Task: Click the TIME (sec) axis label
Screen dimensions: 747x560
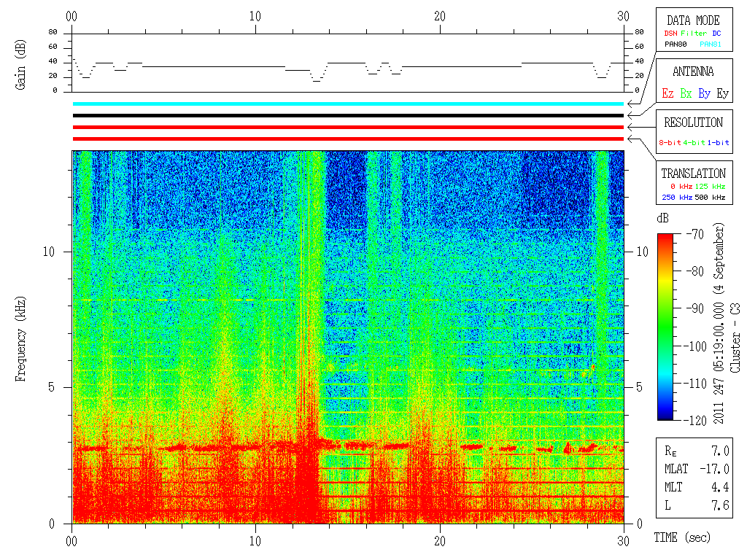Action: [x=682, y=537]
